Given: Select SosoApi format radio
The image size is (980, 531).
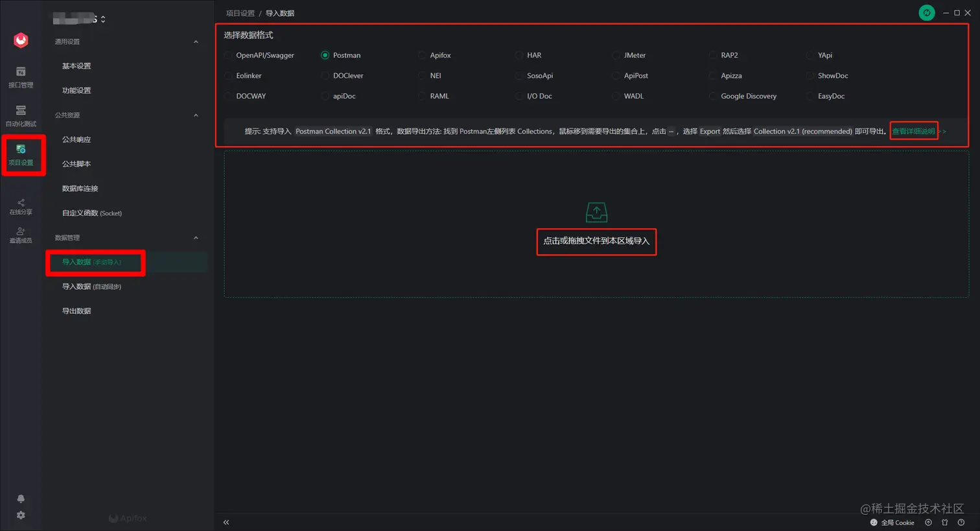Looking at the screenshot, I should tap(519, 76).
